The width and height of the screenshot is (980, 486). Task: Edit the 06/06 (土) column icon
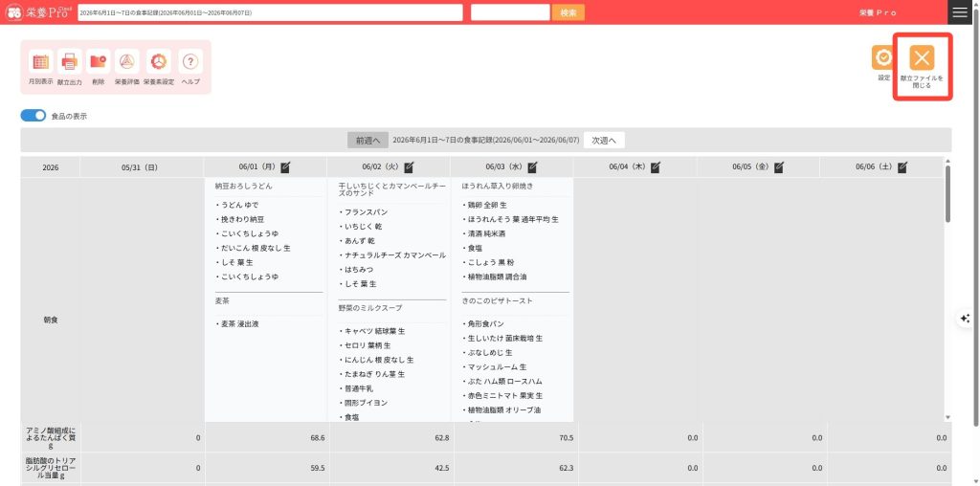coord(902,166)
